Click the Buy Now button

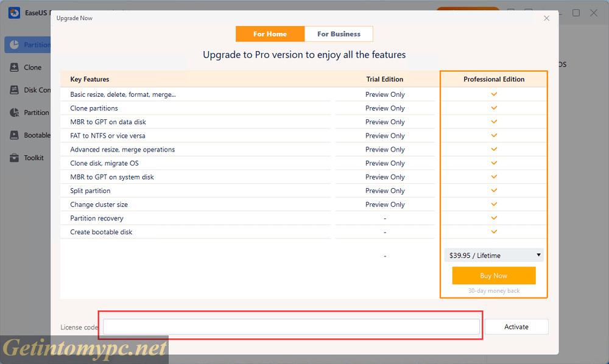pyautogui.click(x=494, y=276)
